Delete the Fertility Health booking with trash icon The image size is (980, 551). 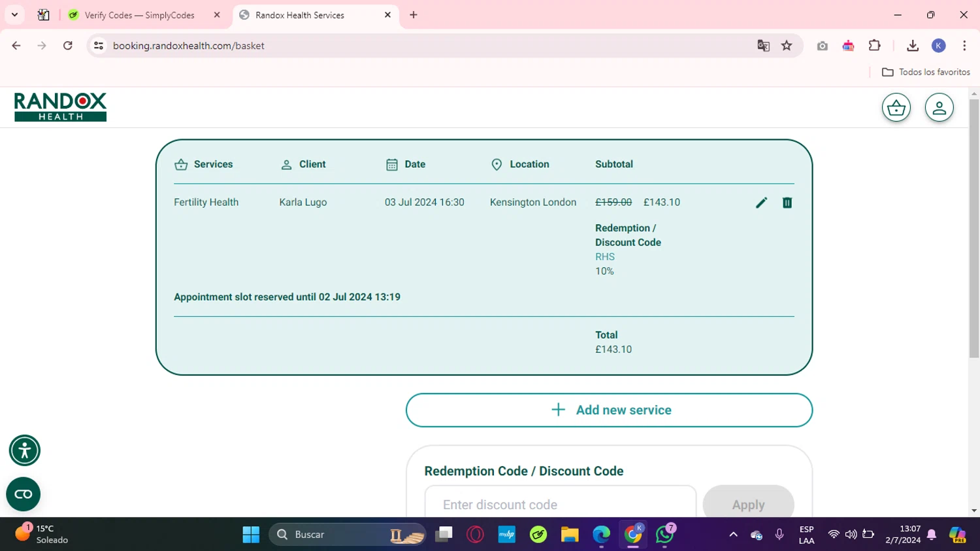787,203
